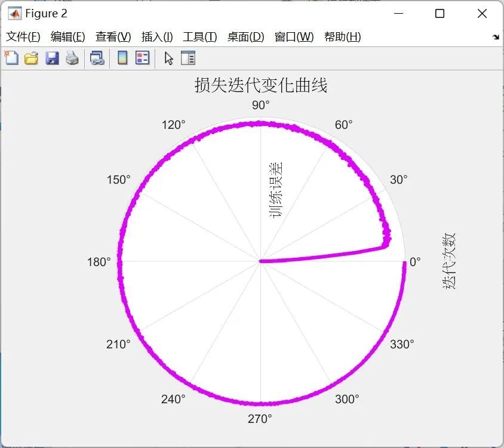Screen dimensions: 504x448
Task: Click the MATLAB logo in title bar
Action: [15, 14]
